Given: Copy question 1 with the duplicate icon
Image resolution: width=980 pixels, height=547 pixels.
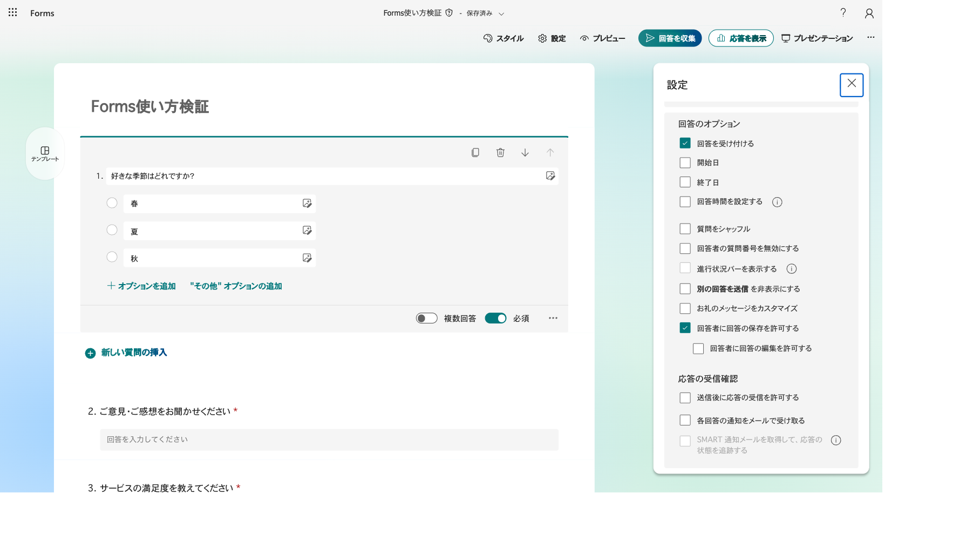Looking at the screenshot, I should click(475, 152).
